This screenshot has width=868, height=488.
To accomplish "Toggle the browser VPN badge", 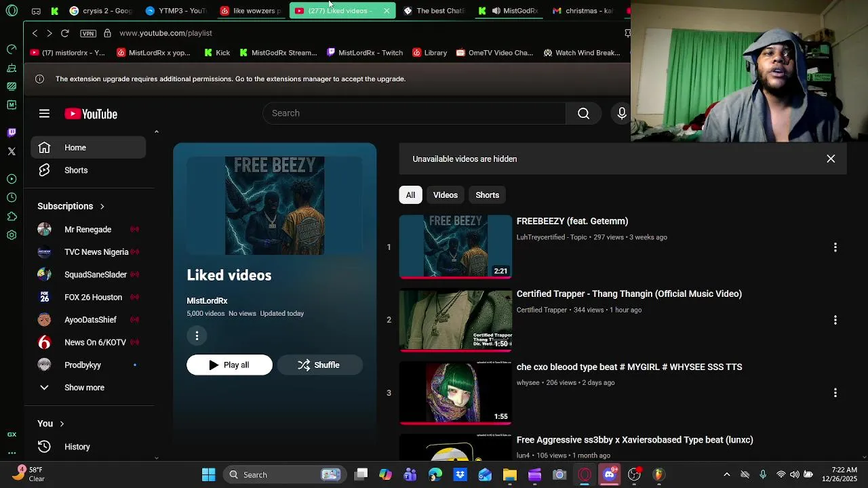I will click(x=88, y=33).
